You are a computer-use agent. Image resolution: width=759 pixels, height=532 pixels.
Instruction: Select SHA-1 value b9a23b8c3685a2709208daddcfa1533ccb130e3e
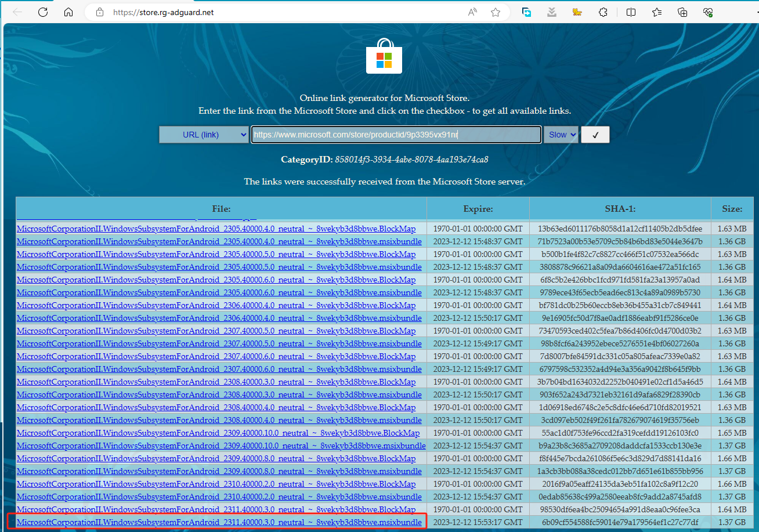point(620,446)
